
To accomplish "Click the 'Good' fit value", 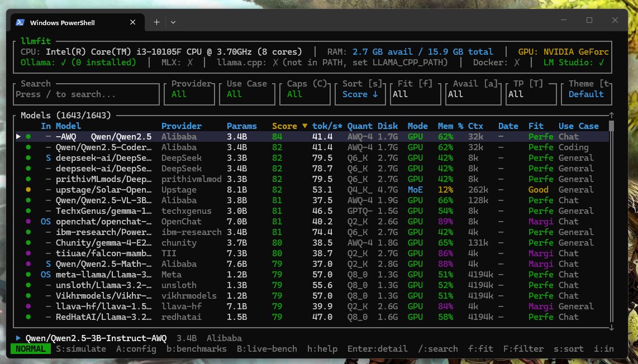I will (x=539, y=189).
